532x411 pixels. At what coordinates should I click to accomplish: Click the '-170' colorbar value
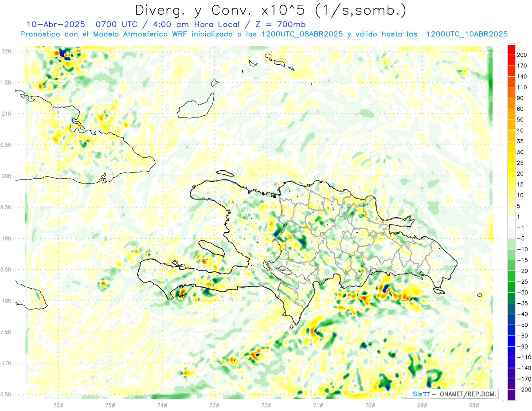click(x=524, y=379)
